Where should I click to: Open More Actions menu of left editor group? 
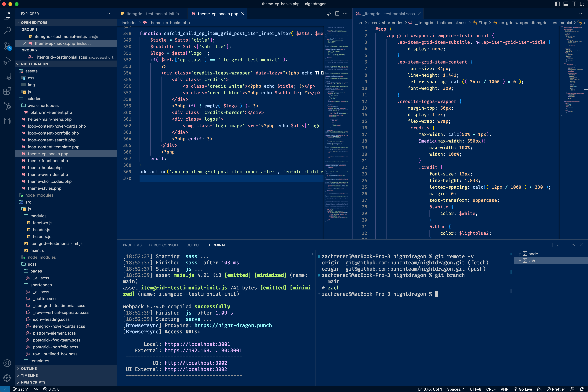point(345,14)
